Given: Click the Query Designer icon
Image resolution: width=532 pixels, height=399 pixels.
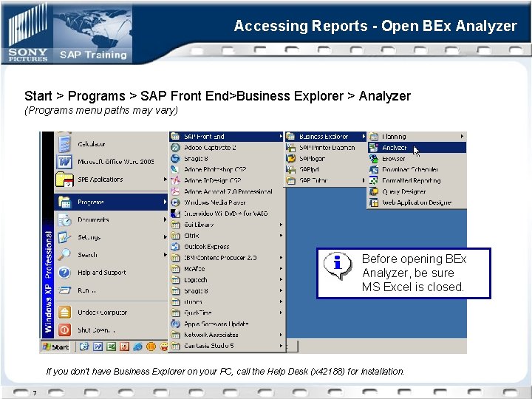Looking at the screenshot, I should tap(374, 191).
